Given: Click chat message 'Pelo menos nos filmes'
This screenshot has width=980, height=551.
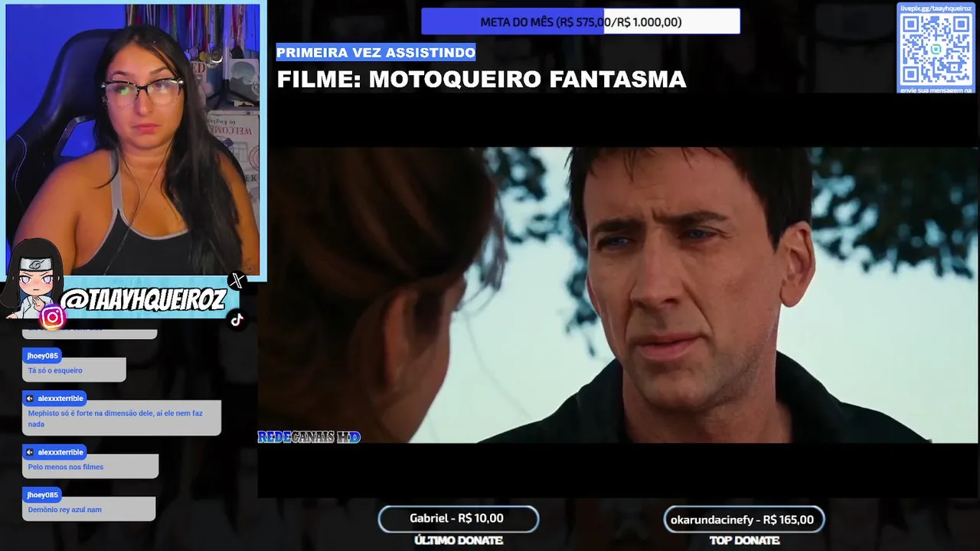Looking at the screenshot, I should tap(66, 467).
